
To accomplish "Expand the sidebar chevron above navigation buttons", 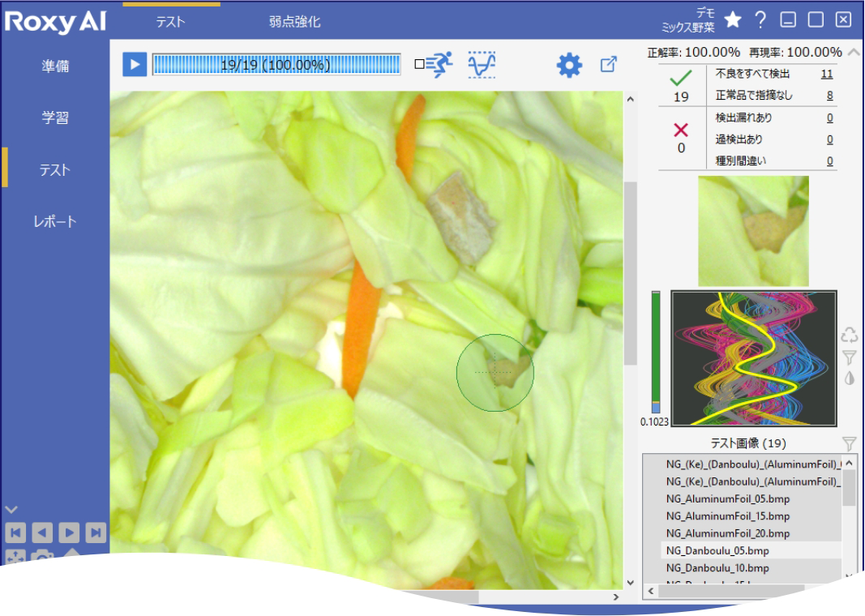I will pos(11,509).
